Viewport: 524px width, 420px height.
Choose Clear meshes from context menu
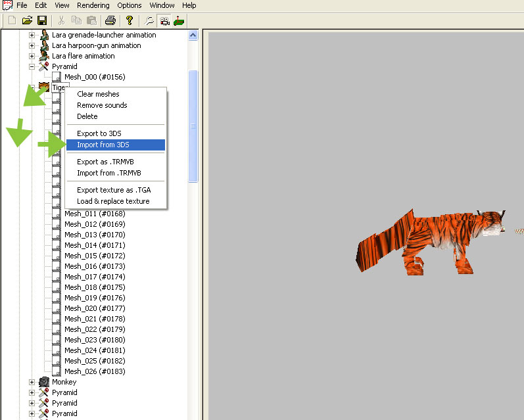116,94
